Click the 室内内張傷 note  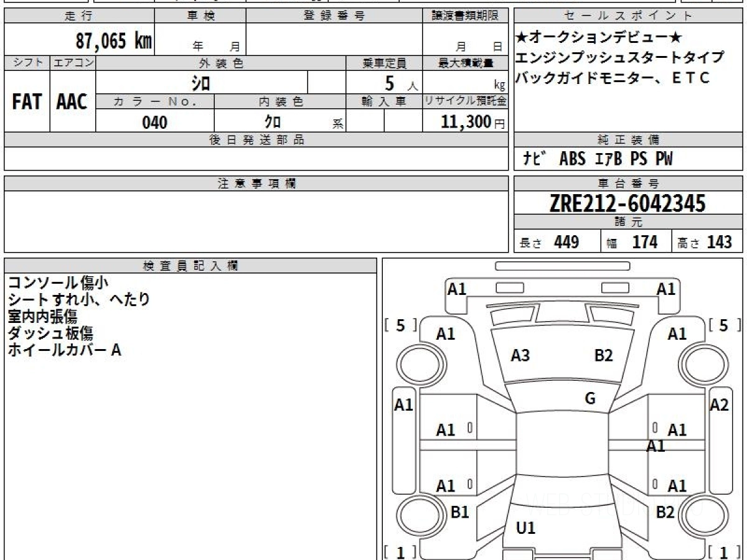tap(42, 317)
